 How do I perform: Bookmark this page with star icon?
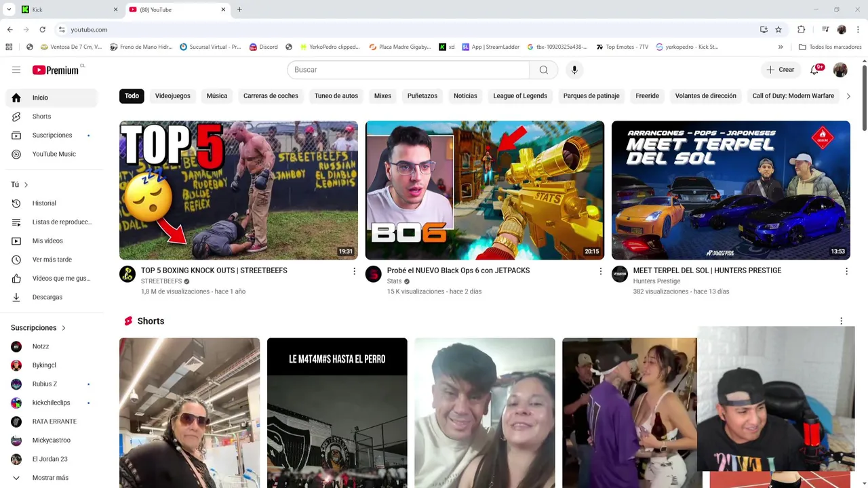coord(778,30)
